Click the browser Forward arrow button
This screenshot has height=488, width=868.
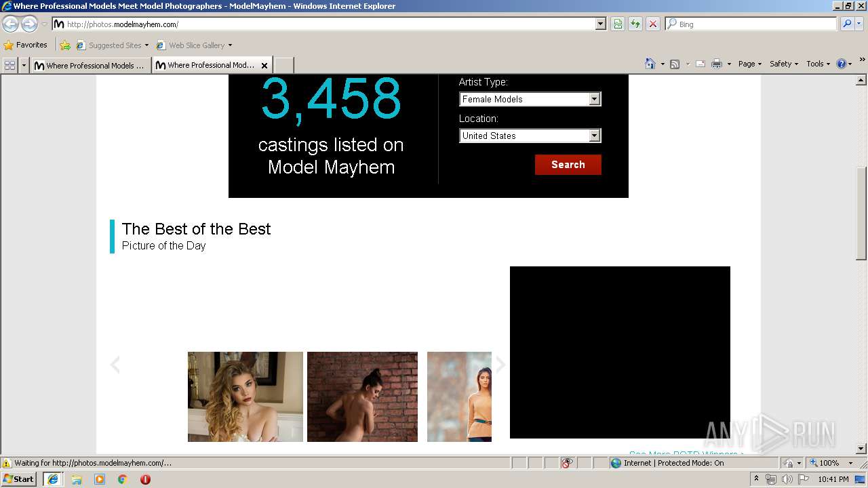pyautogui.click(x=29, y=24)
